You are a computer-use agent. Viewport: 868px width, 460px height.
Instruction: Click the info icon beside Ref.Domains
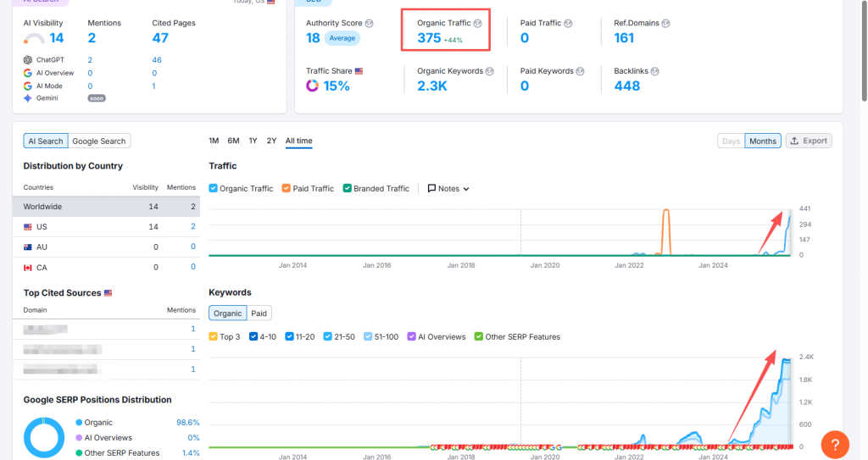[x=665, y=23]
